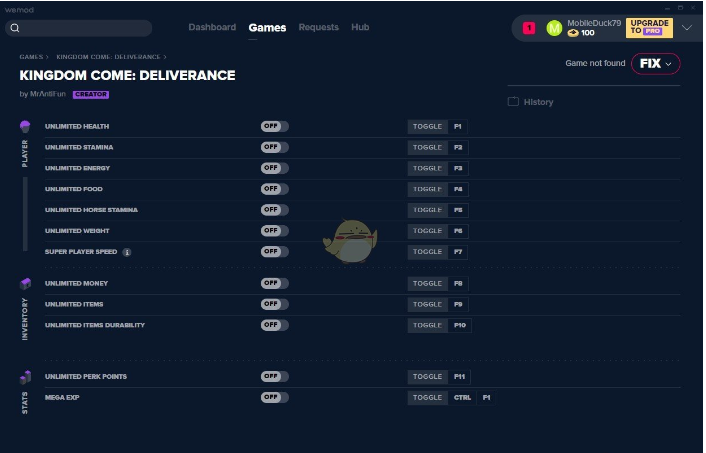Click the Kingdom Come: Deliverance page title

click(x=127, y=75)
